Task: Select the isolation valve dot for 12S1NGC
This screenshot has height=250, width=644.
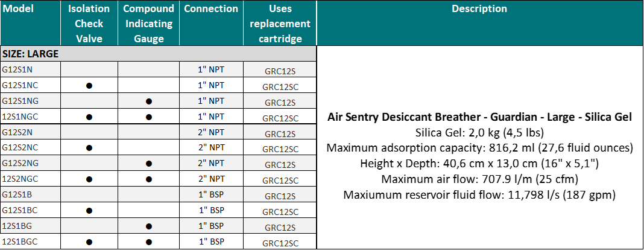Action: point(89,117)
